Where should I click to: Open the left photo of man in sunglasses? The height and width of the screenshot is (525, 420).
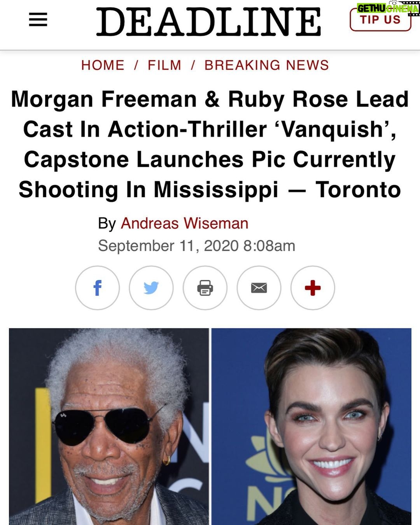(109, 427)
